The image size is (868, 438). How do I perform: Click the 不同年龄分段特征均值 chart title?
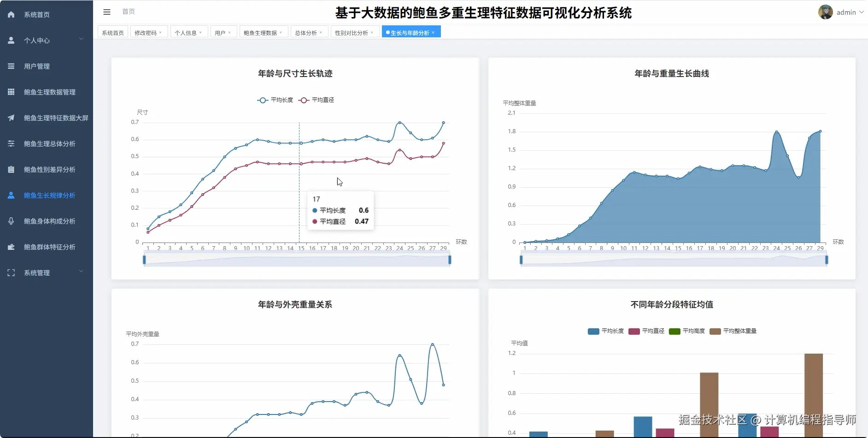point(672,305)
